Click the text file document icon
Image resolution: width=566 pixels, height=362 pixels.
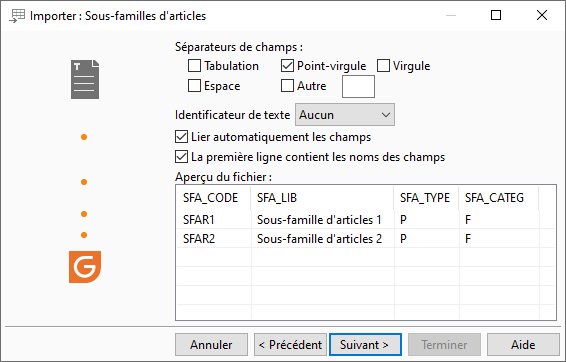tap(85, 79)
